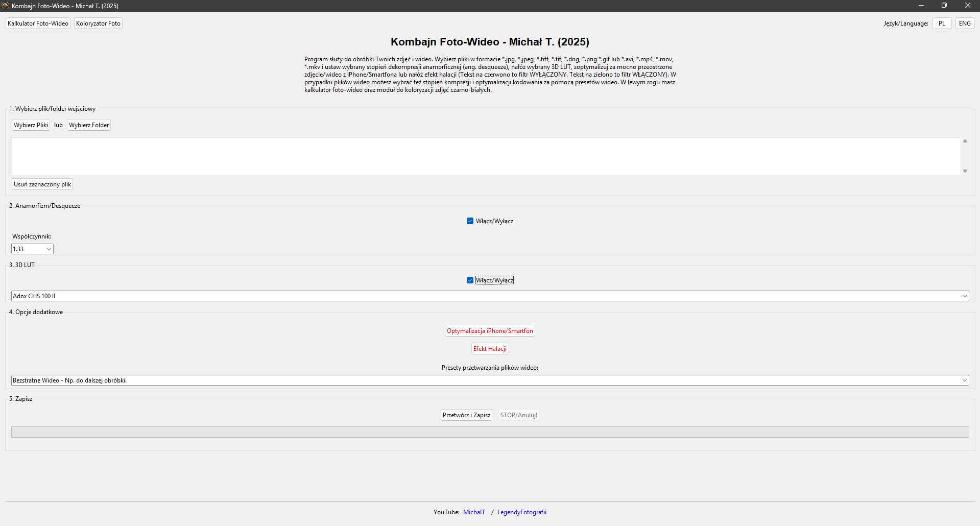Image resolution: width=980 pixels, height=526 pixels.
Task: Open the MichalT YouTube link
Action: pyautogui.click(x=473, y=512)
